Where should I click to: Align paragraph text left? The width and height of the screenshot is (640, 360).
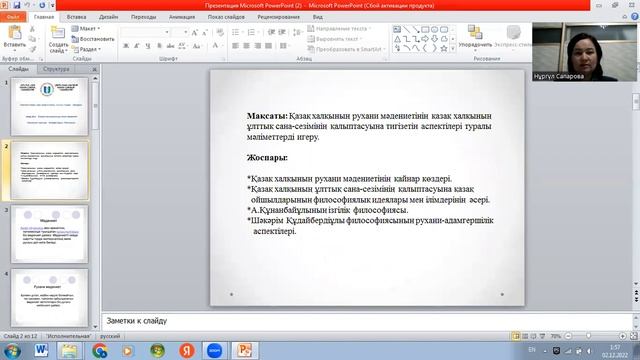click(236, 46)
